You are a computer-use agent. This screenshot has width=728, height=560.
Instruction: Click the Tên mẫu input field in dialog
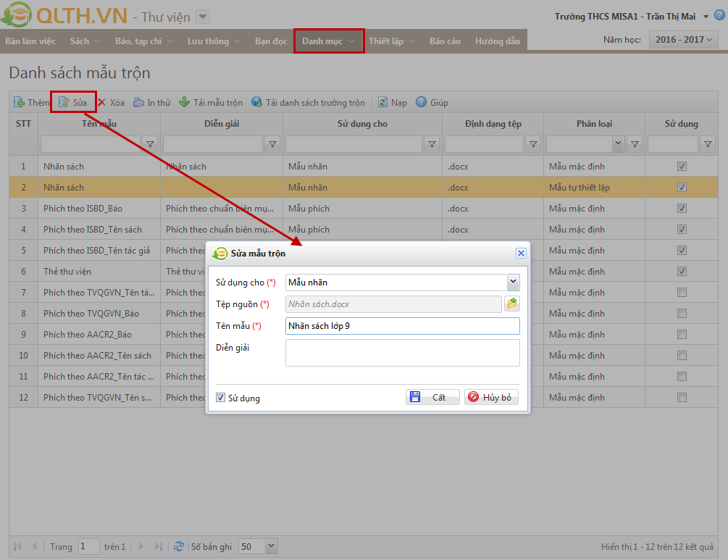click(x=403, y=326)
